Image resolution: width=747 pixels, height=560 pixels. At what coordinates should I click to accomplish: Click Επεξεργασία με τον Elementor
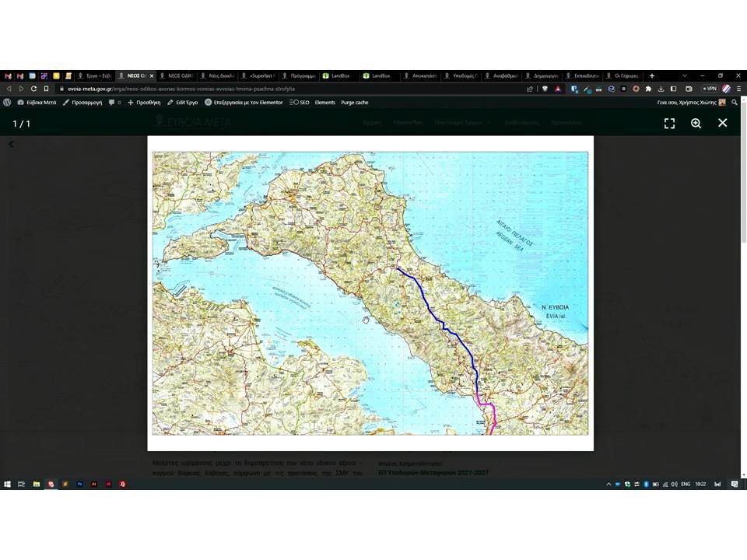pos(244,103)
